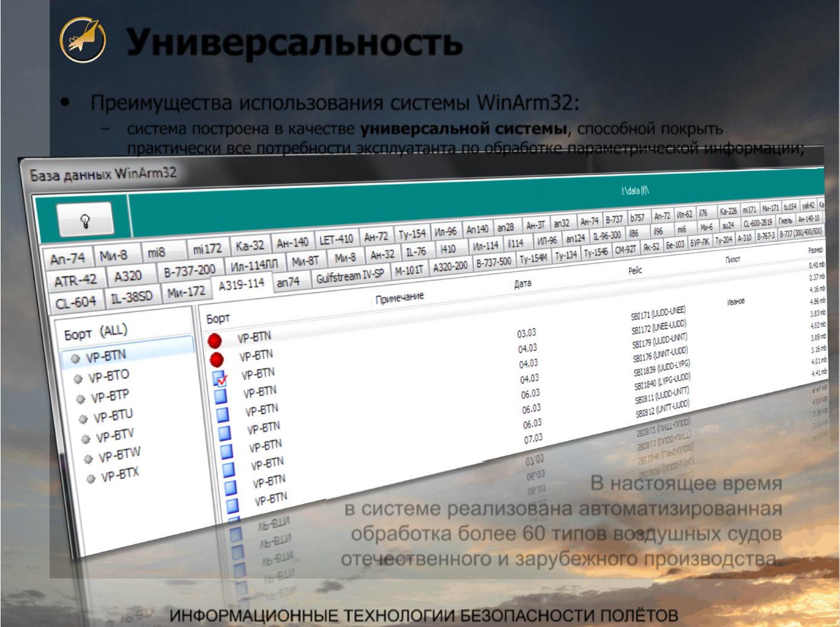
Task: Select the IL-38SD tab
Action: (x=132, y=296)
